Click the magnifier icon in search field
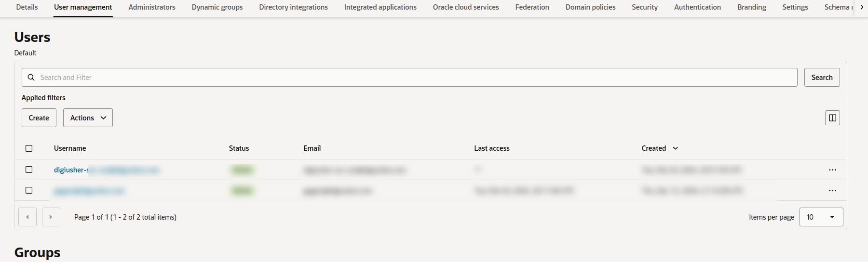The width and height of the screenshot is (868, 262). (x=31, y=78)
